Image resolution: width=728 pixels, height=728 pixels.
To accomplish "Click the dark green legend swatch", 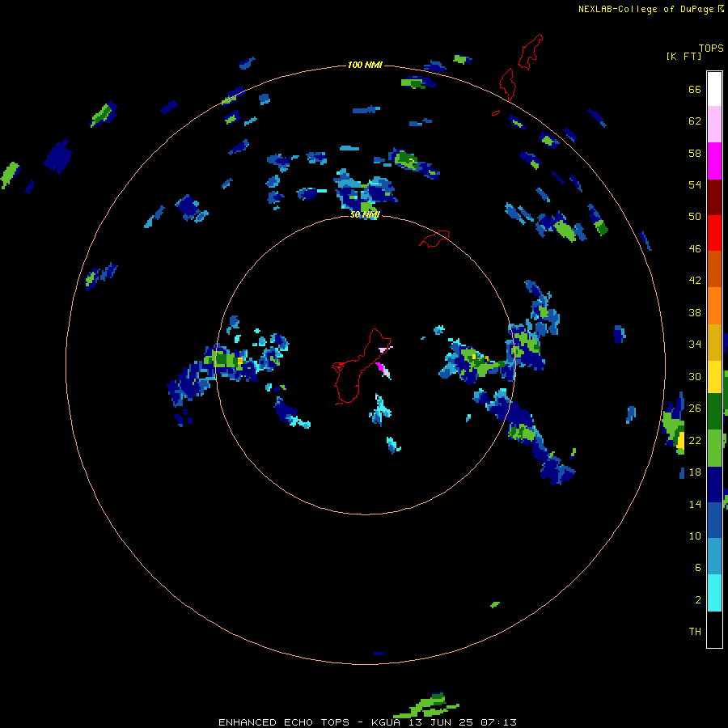I will [x=714, y=412].
